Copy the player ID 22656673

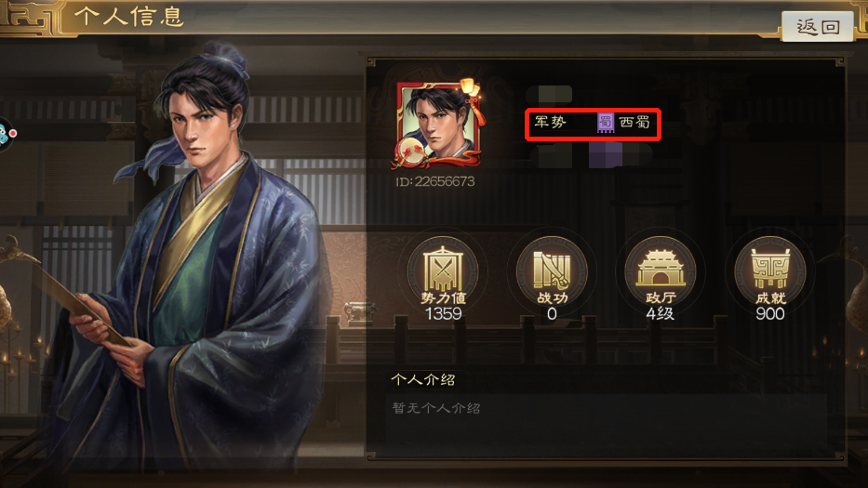tap(435, 181)
